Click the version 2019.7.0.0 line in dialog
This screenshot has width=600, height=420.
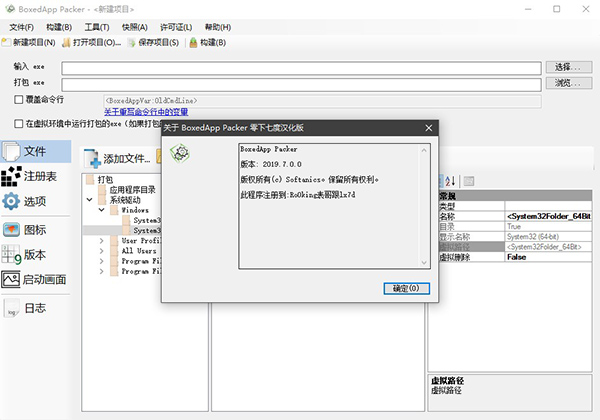(x=271, y=164)
